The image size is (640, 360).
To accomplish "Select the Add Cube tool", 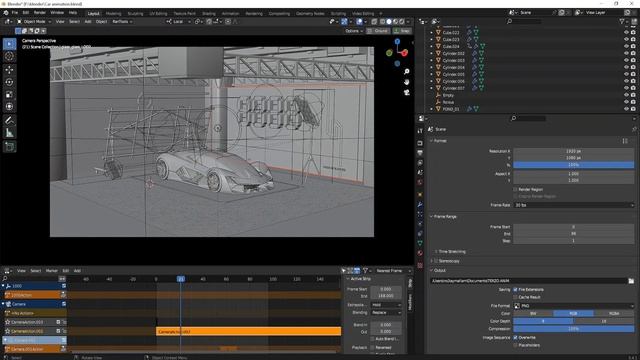I will click(9, 147).
